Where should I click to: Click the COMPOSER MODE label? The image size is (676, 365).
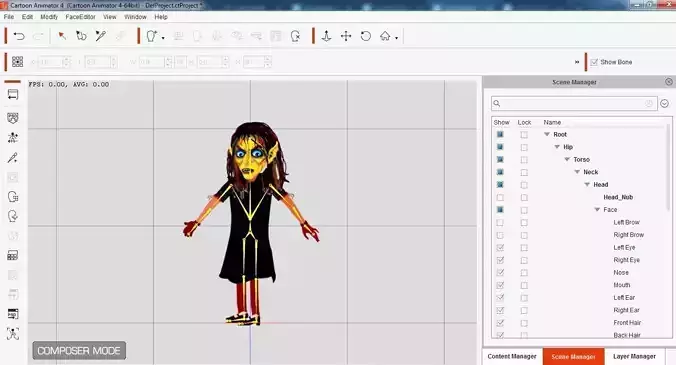click(x=79, y=351)
